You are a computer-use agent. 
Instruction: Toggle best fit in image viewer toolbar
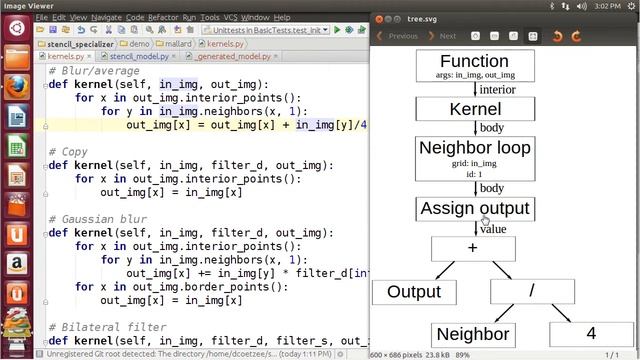coord(533,36)
